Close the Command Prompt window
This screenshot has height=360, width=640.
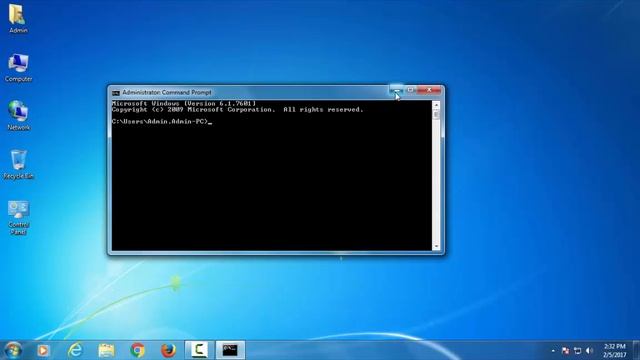(429, 90)
